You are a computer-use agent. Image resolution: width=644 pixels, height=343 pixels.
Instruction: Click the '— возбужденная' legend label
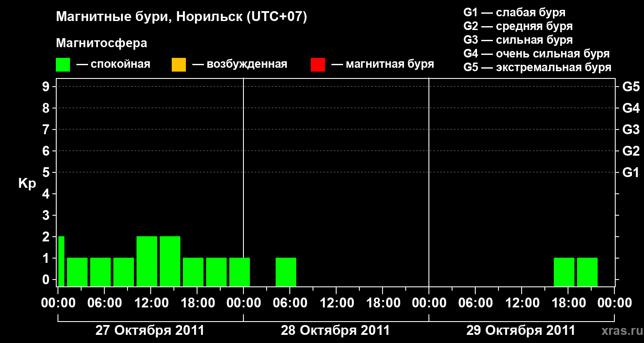point(240,64)
